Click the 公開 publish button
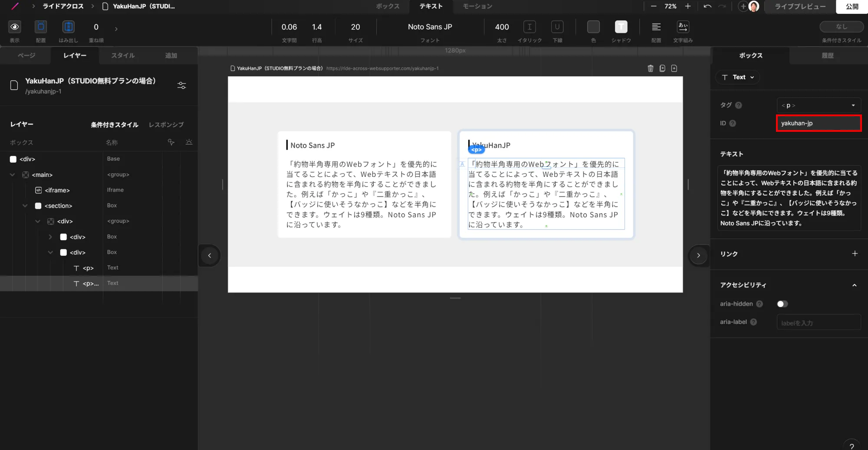Screen dimensions: 868x450 click(852, 7)
